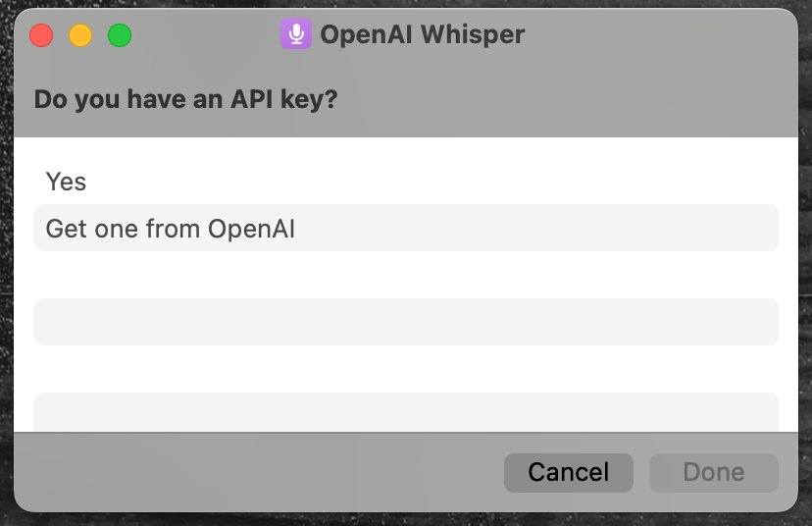Select the empty row below "Get one from OpenAI"
This screenshot has height=526, width=812.
406,322
